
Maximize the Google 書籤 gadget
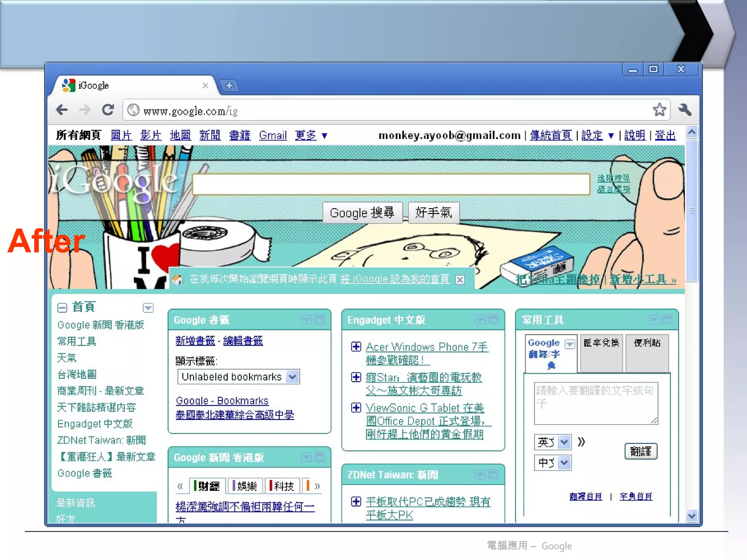(320, 320)
